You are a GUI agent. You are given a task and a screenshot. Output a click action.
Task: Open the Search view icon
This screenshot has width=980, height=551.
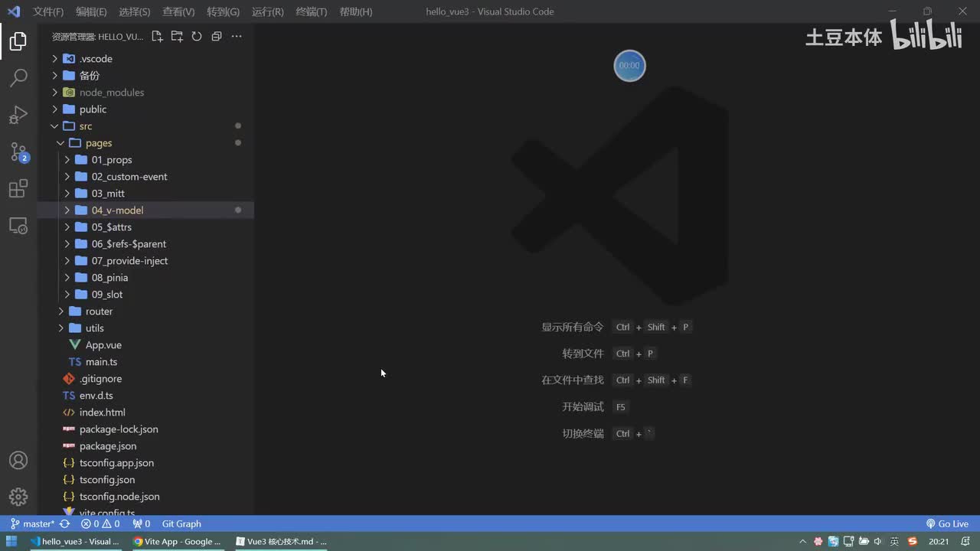coord(18,77)
